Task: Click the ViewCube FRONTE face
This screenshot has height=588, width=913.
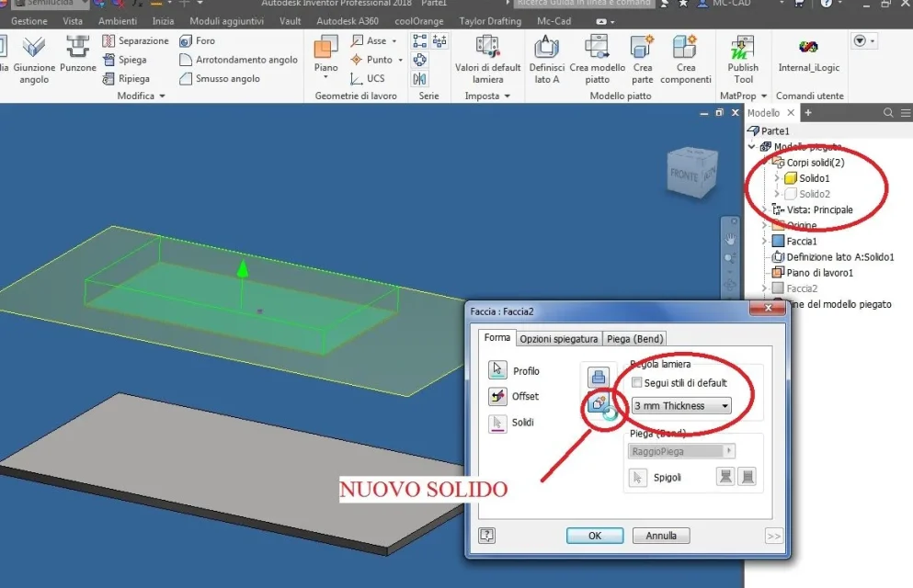Action: pyautogui.click(x=684, y=175)
